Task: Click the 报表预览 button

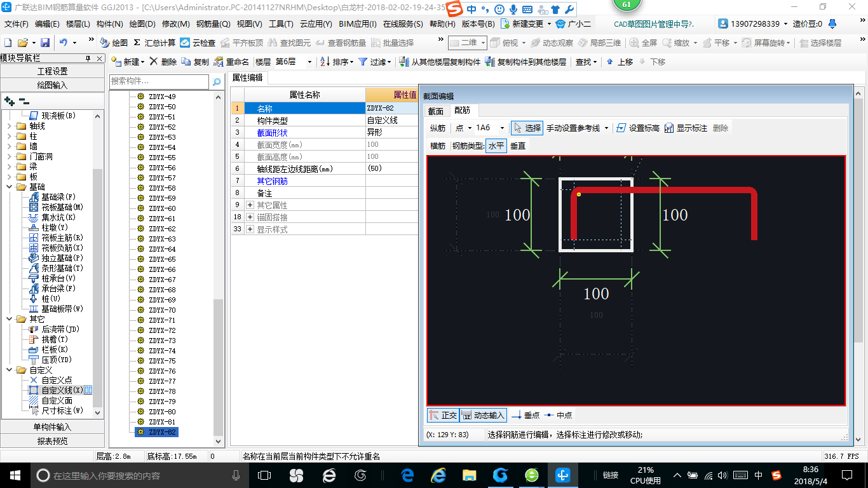Action: click(x=52, y=441)
